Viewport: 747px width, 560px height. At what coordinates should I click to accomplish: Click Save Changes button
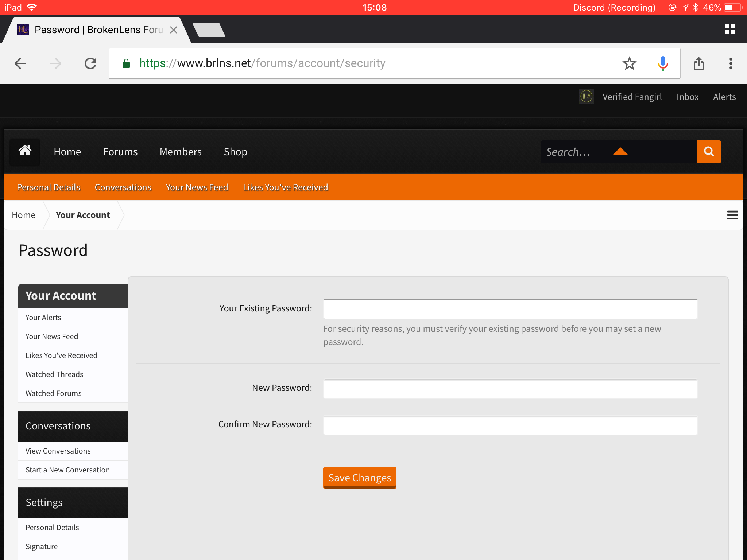pyautogui.click(x=360, y=478)
